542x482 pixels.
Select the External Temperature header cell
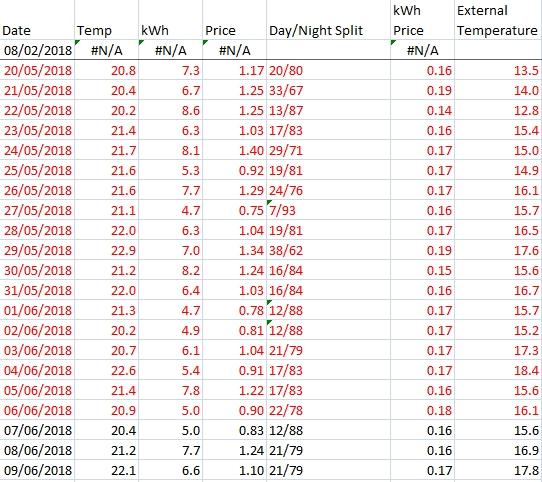point(498,20)
